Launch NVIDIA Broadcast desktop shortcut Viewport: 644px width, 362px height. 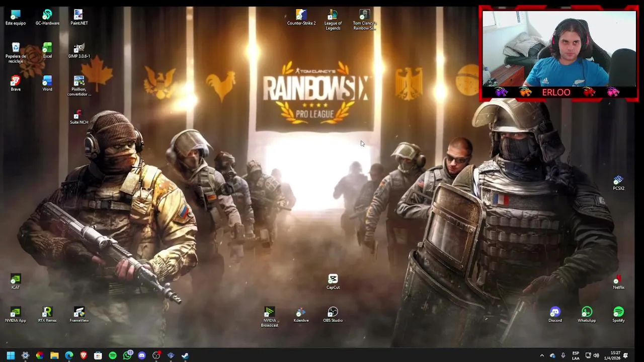(270, 317)
